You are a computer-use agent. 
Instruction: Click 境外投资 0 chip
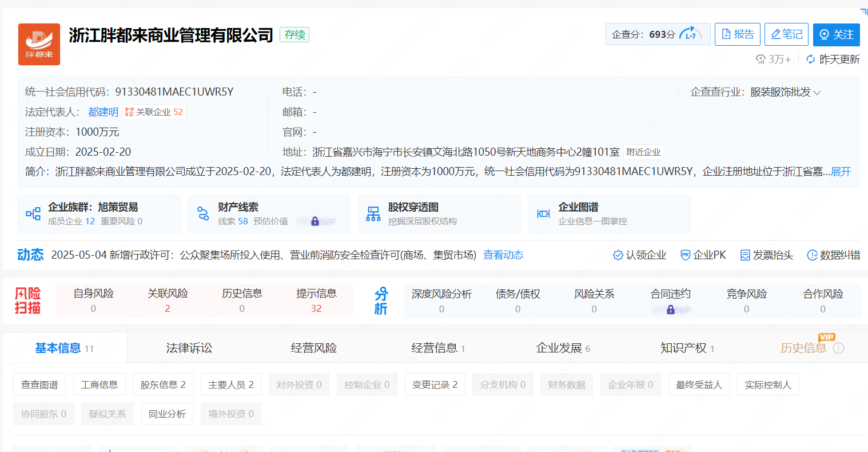pos(231,414)
